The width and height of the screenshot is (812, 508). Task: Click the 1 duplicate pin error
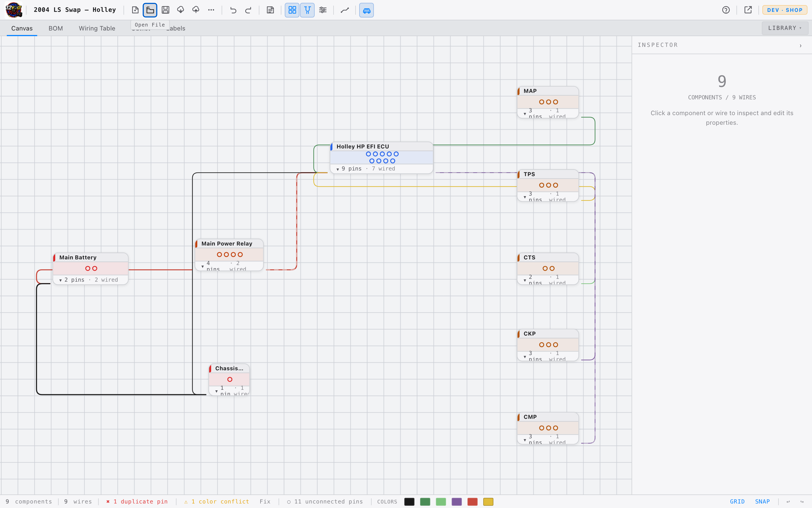coord(137,501)
